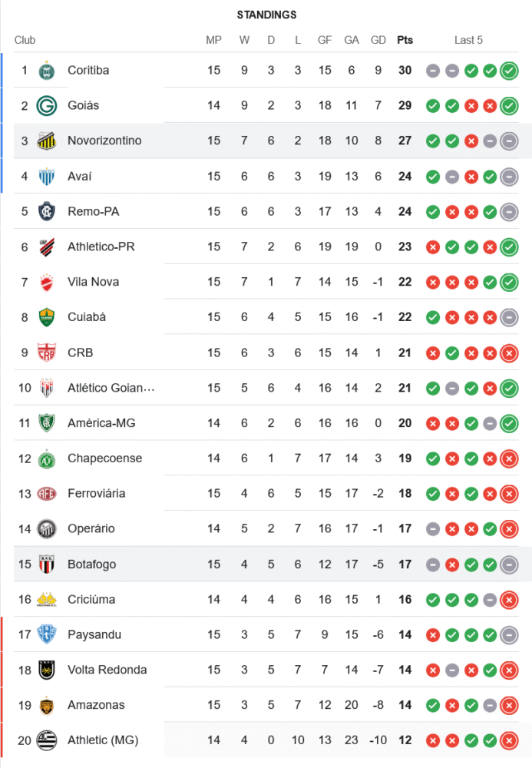The width and height of the screenshot is (532, 768).
Task: Click the Novorizontino club badge
Action: click(x=47, y=141)
